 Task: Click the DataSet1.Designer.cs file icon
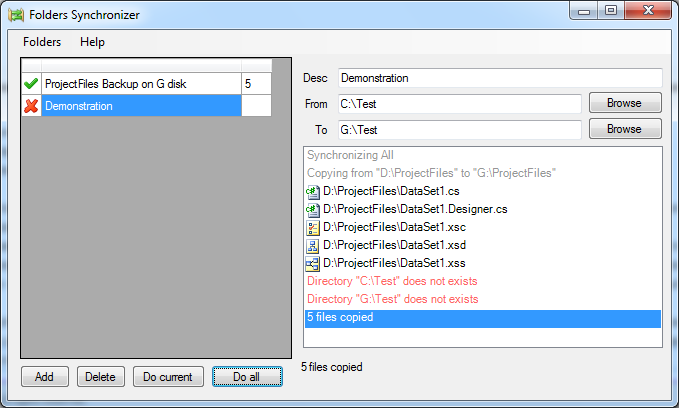(313, 209)
